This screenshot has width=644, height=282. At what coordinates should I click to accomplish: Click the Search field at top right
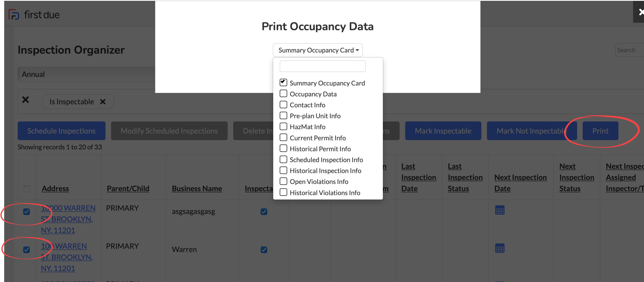pyautogui.click(x=629, y=50)
